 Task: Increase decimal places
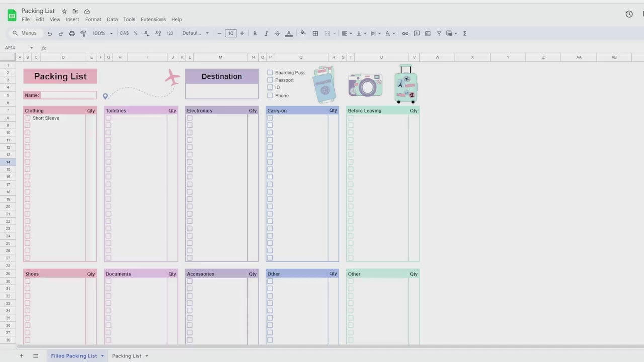158,33
